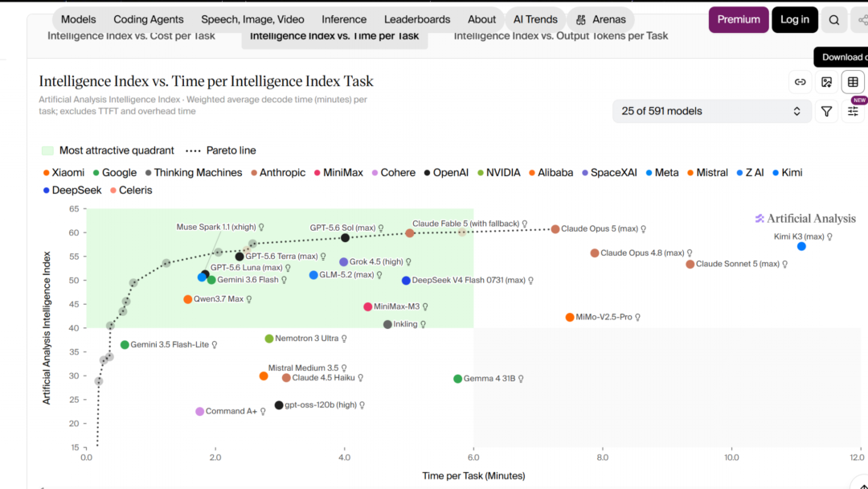The height and width of the screenshot is (489, 868).
Task: Click the info bulb beside Kimi K3 (max)
Action: 829,237
